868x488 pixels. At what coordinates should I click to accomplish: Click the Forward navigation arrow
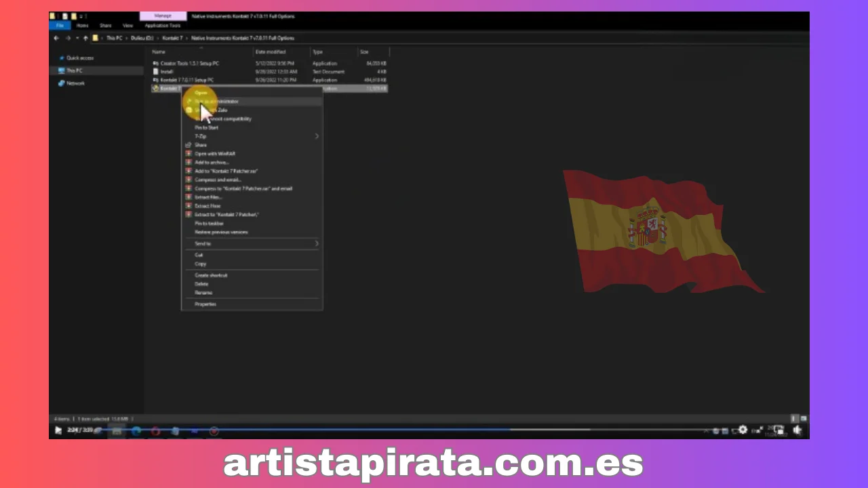point(66,38)
